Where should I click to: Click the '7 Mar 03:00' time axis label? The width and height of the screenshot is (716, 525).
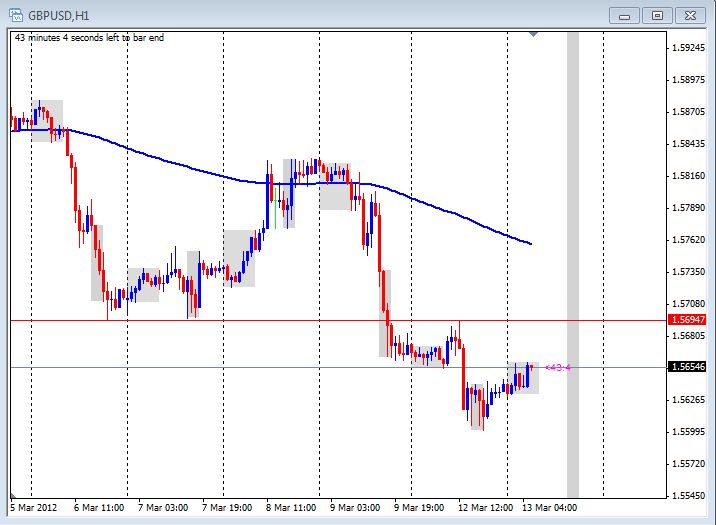[163, 508]
